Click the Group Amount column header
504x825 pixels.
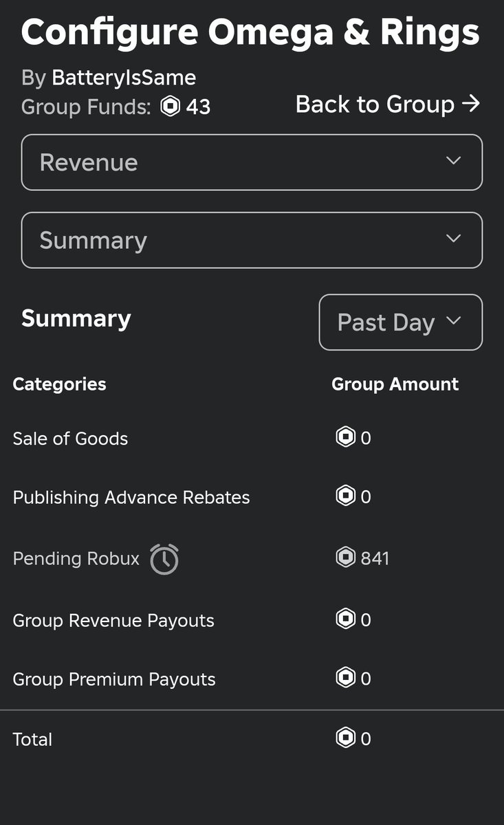click(395, 384)
